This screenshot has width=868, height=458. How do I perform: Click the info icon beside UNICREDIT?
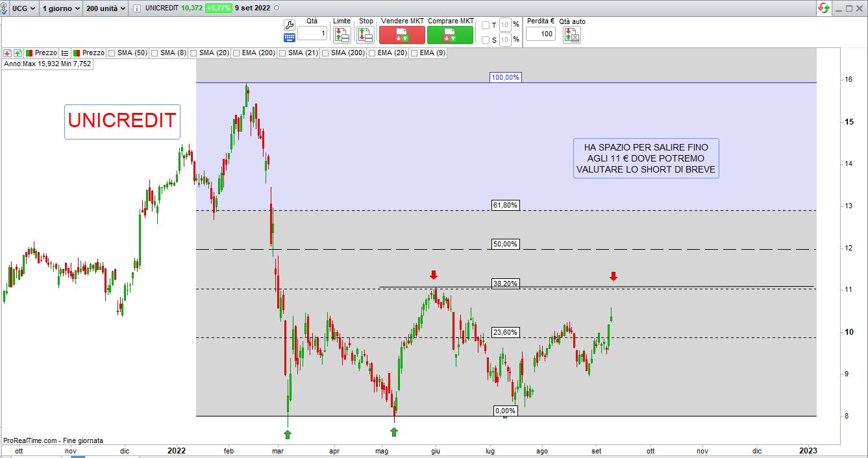tap(136, 8)
